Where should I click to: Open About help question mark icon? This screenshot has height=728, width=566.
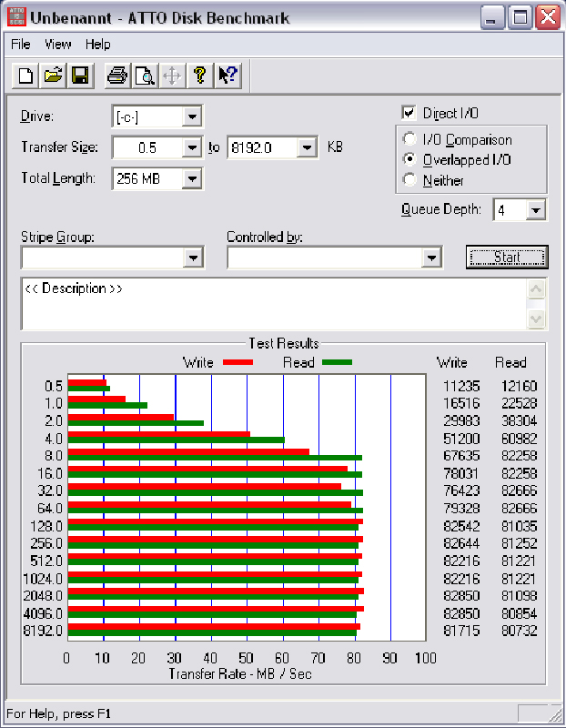click(199, 76)
